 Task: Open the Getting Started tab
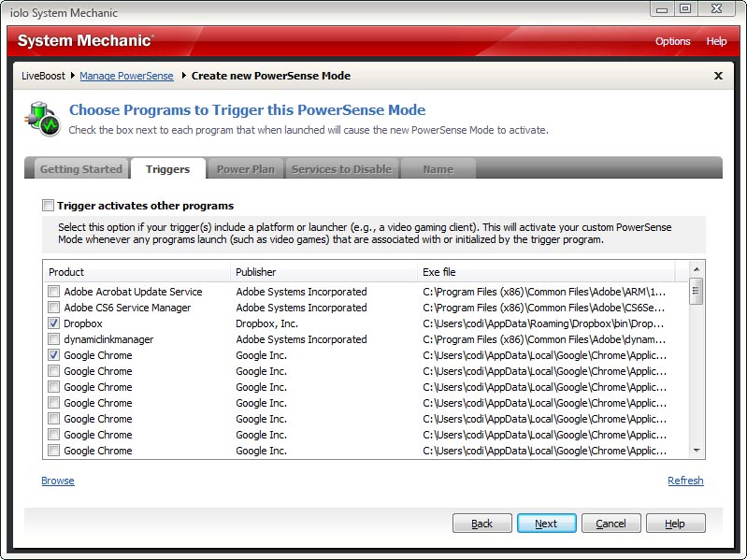click(81, 169)
